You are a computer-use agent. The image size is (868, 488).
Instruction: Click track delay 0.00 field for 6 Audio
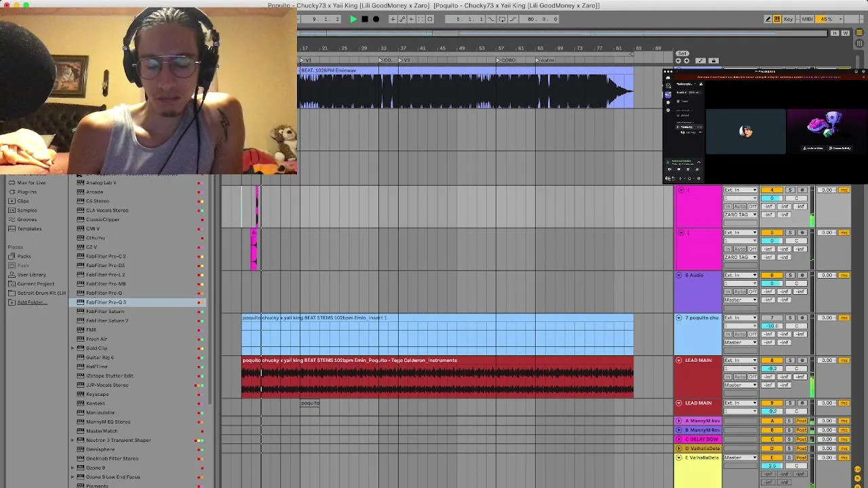click(827, 275)
